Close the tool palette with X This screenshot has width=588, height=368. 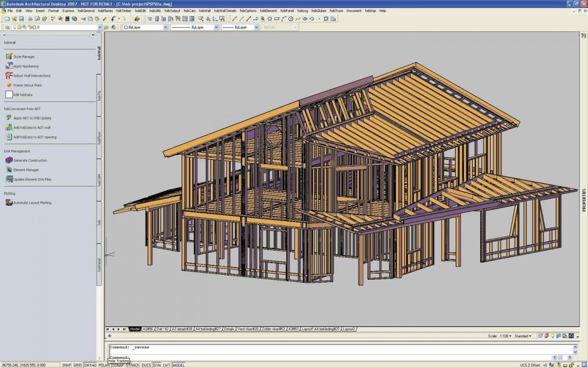[93, 35]
